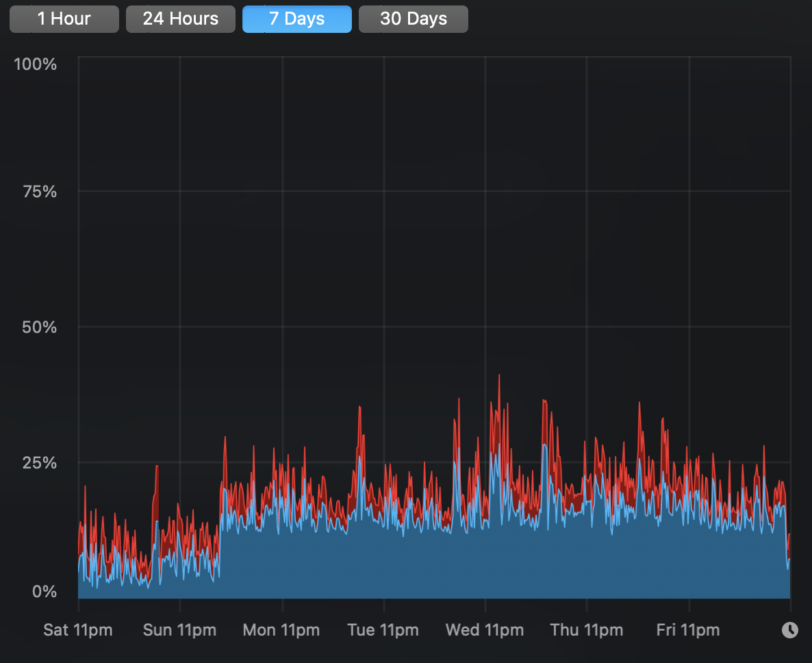This screenshot has width=812, height=663.
Task: Select the highlighted 7 Days segment
Action: [x=296, y=18]
